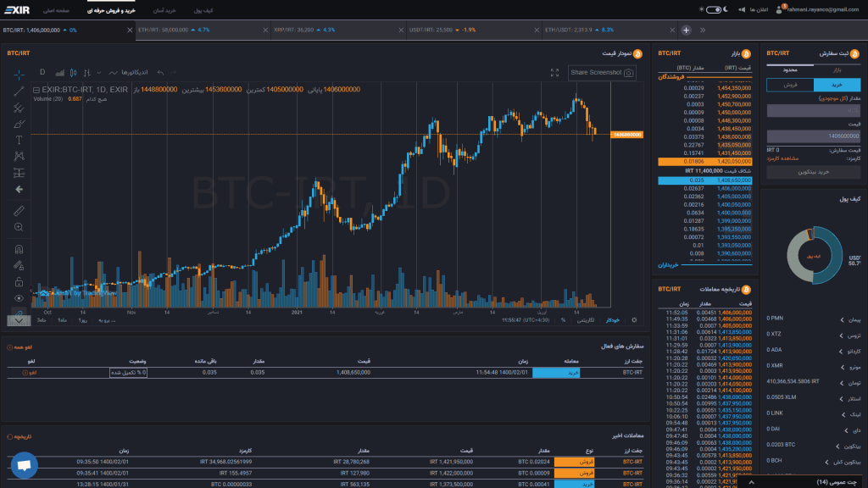Select area chart style icon

click(x=60, y=73)
